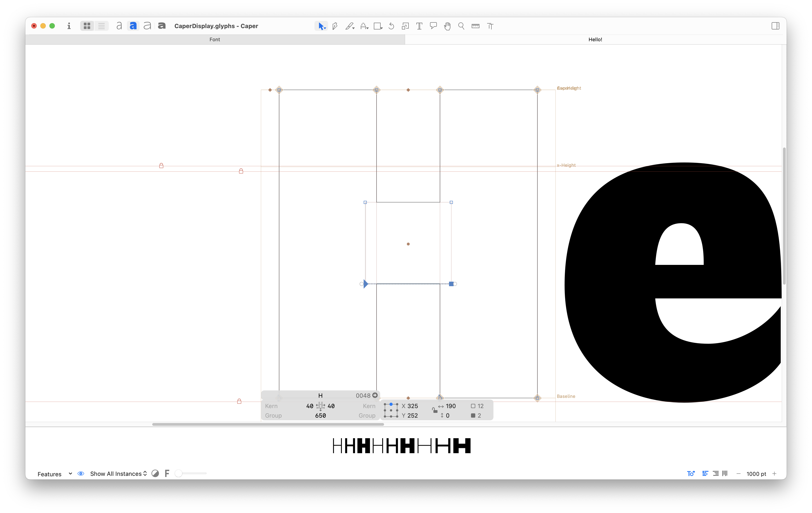
Task: Click the center anchor dot in H
Action: pos(408,244)
